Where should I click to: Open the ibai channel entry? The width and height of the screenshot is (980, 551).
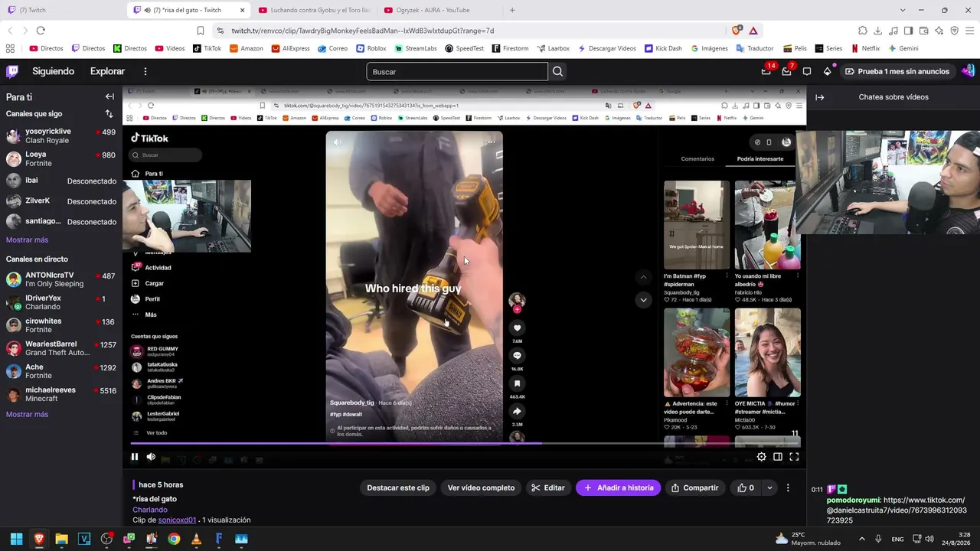click(60, 181)
